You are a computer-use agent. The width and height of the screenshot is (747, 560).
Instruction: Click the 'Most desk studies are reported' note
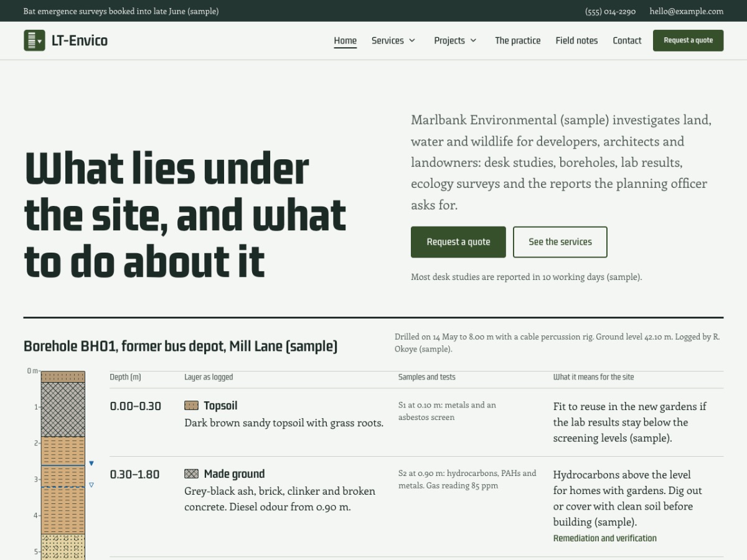click(x=526, y=277)
